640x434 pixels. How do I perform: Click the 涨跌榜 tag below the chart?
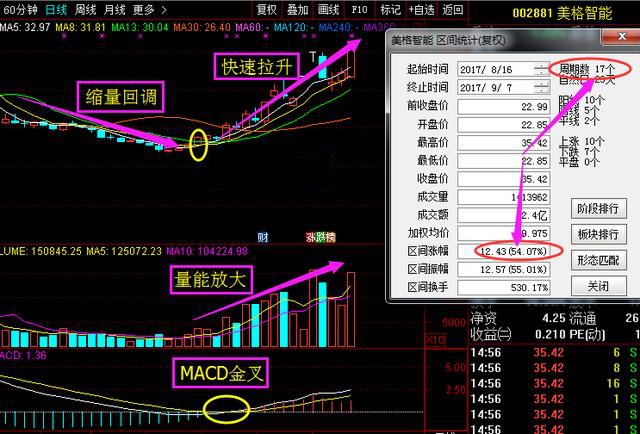[320, 237]
